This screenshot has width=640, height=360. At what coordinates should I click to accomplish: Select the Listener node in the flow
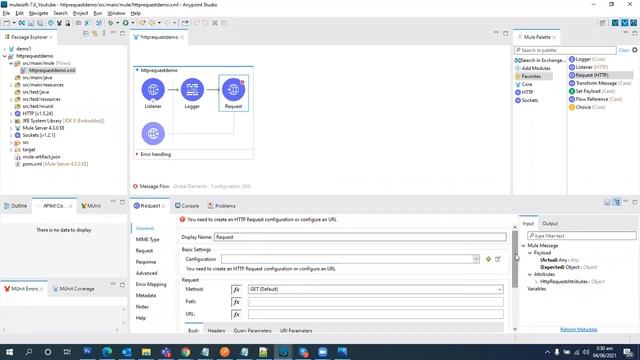pos(153,89)
